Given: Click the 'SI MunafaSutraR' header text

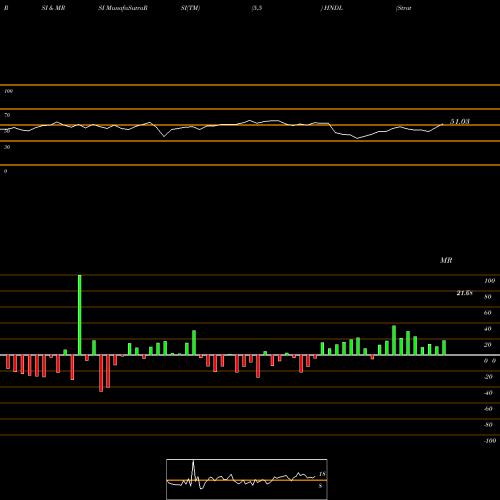Looking at the screenshot, I should (123, 8).
